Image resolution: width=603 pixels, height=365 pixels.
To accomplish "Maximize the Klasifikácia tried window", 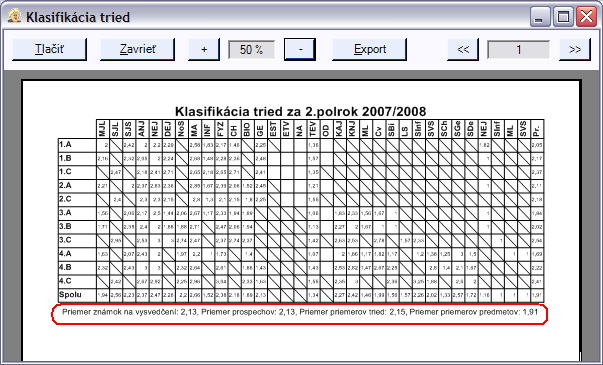I will (563, 17).
